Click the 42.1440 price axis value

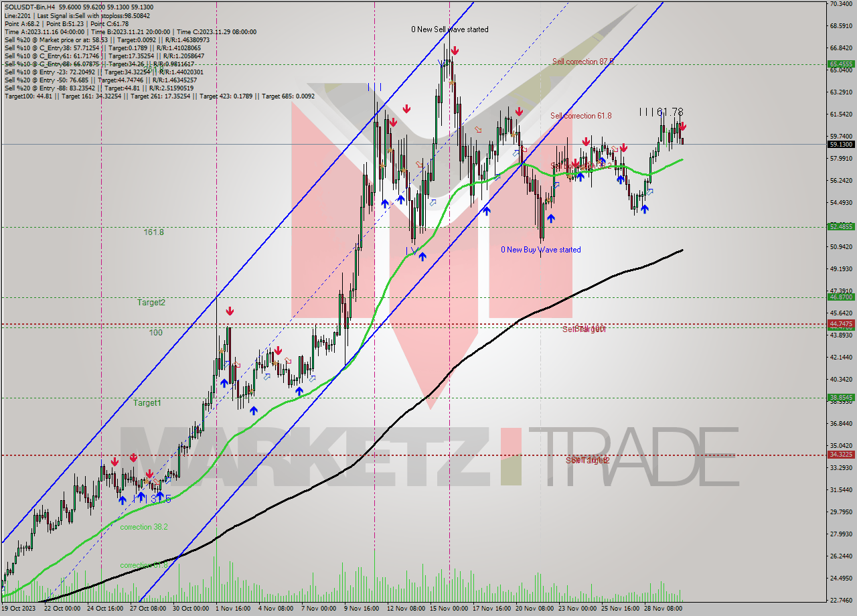pos(841,358)
